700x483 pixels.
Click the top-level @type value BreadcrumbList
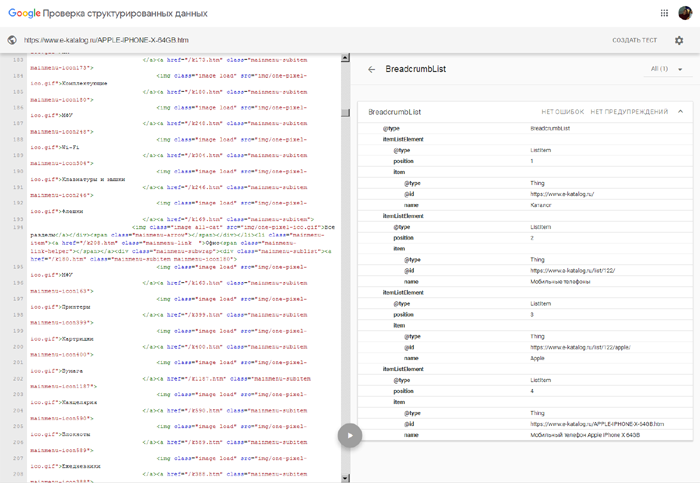point(550,129)
